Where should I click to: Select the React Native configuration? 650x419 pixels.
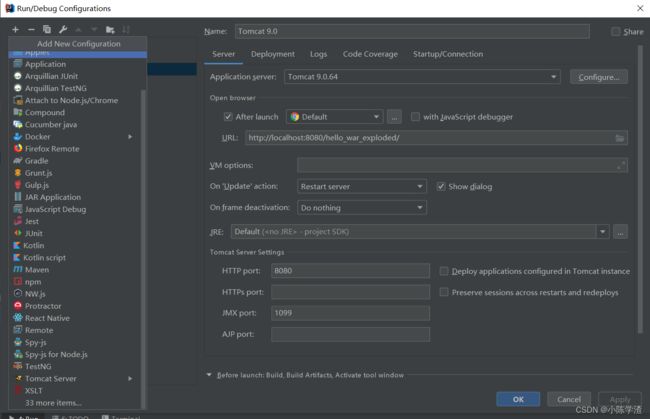(78, 318)
